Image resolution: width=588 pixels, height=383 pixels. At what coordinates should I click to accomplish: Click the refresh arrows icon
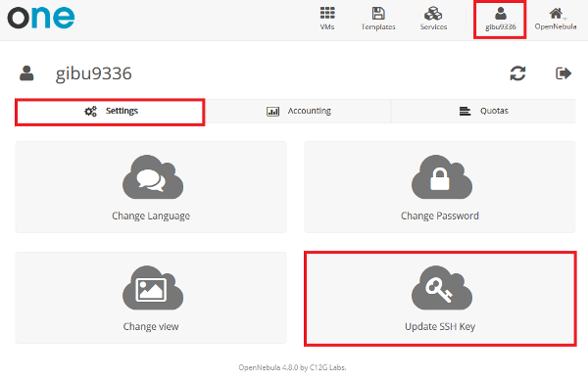click(x=517, y=73)
